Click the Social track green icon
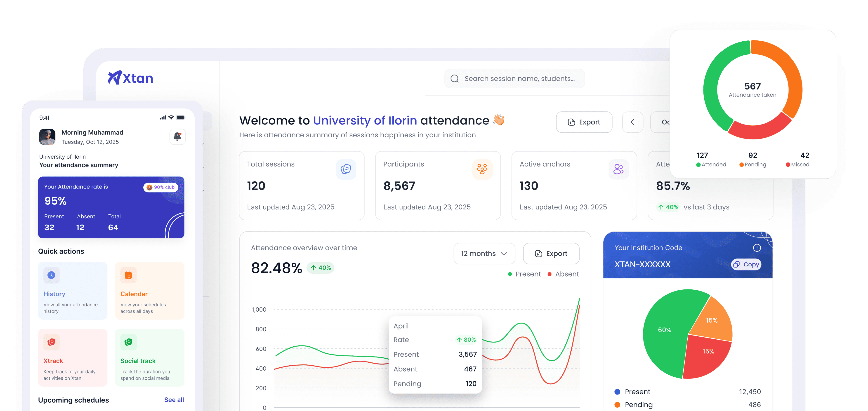Screen dimensions: 868x411 click(128, 342)
